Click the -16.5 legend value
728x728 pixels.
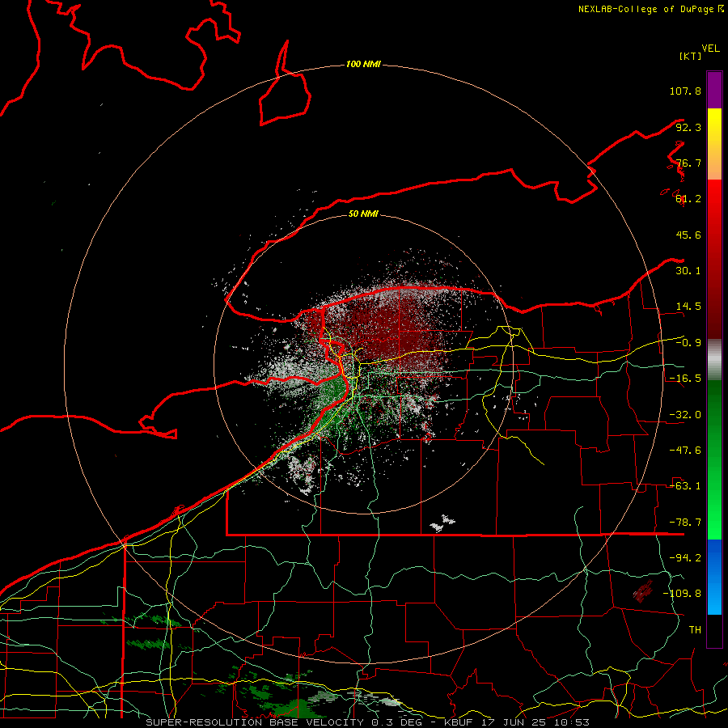(x=685, y=379)
